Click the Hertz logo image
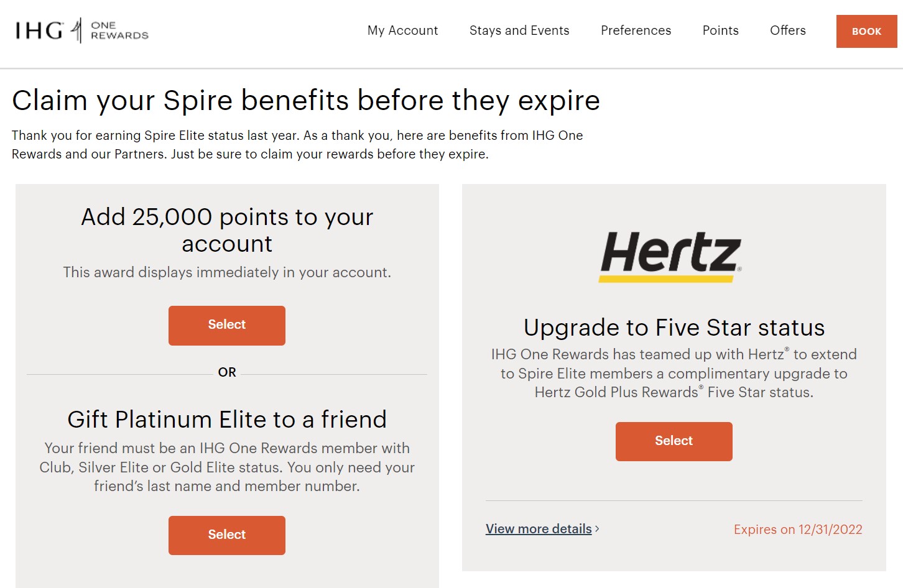 [x=670, y=257]
